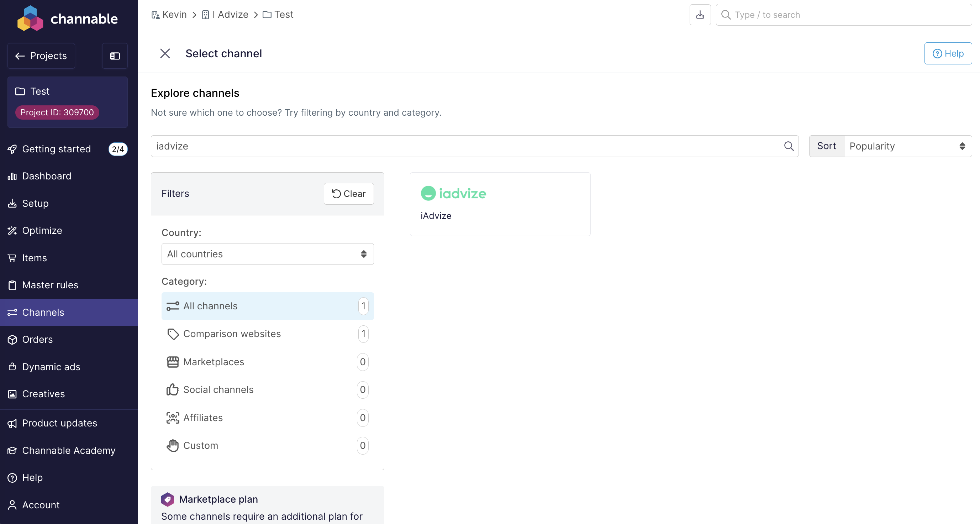The height and width of the screenshot is (524, 980).
Task: Go to Dashboard in sidebar
Action: point(46,176)
